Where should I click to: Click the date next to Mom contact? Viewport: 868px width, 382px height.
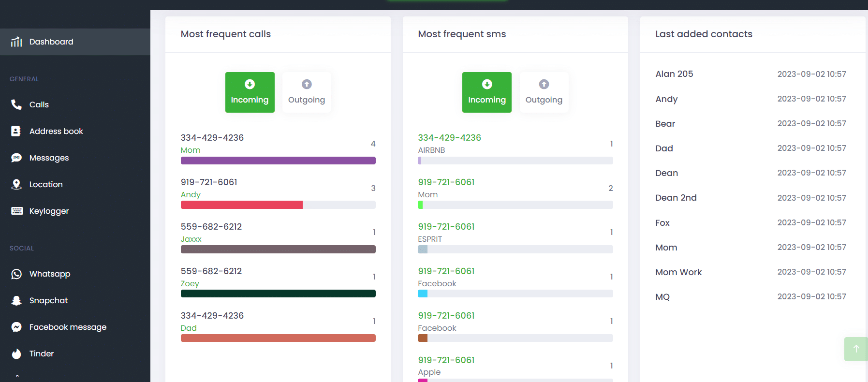[x=812, y=247]
